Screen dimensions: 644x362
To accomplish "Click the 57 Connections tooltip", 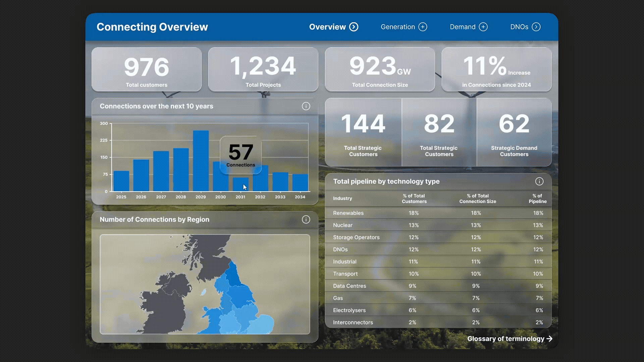I will [241, 155].
